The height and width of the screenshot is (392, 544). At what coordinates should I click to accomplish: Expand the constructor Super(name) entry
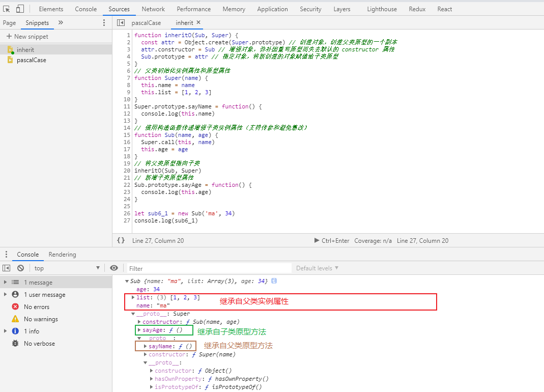click(x=146, y=354)
